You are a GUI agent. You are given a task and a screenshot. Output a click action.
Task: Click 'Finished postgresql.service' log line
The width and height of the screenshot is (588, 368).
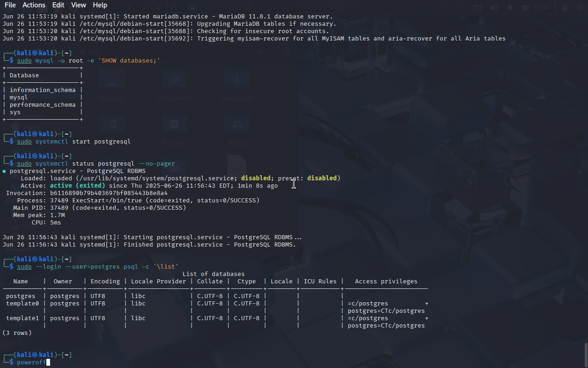click(x=149, y=245)
